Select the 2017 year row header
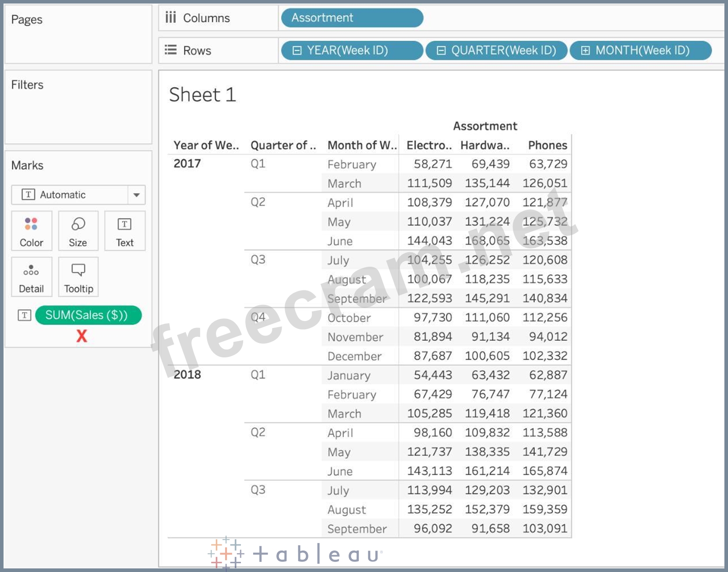Image resolution: width=728 pixels, height=572 pixels. [187, 163]
